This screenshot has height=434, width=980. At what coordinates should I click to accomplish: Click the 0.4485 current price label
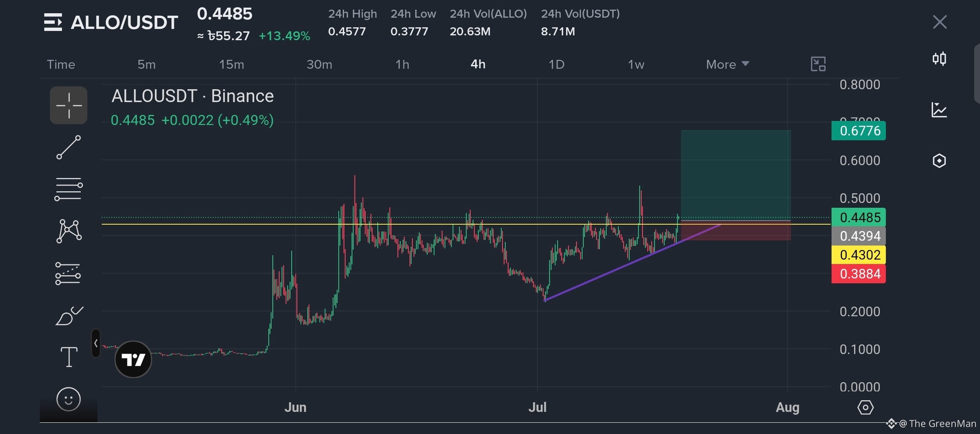[x=859, y=217]
